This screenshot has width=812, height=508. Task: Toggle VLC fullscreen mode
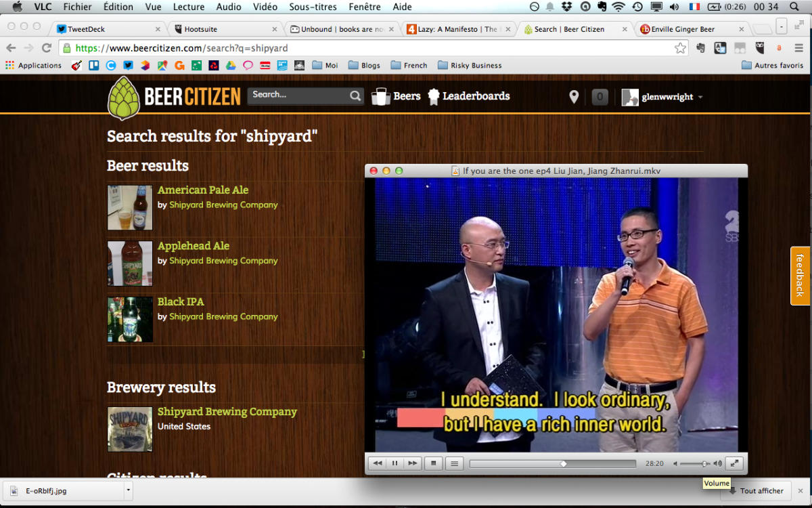pyautogui.click(x=734, y=463)
